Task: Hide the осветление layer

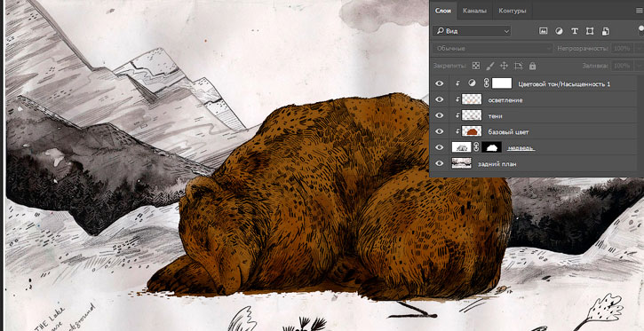Action: point(440,99)
